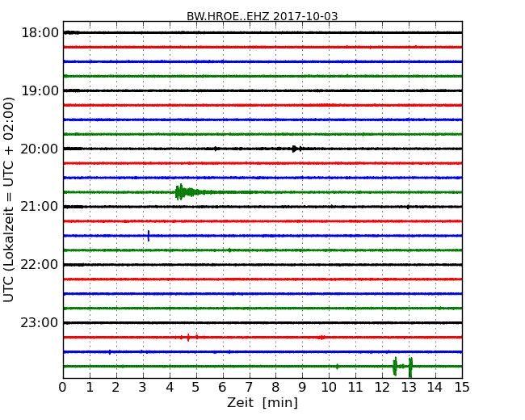The height and width of the screenshot is (420, 525).
Task: Click the red spike on trace after 23:00
Action: (188, 338)
